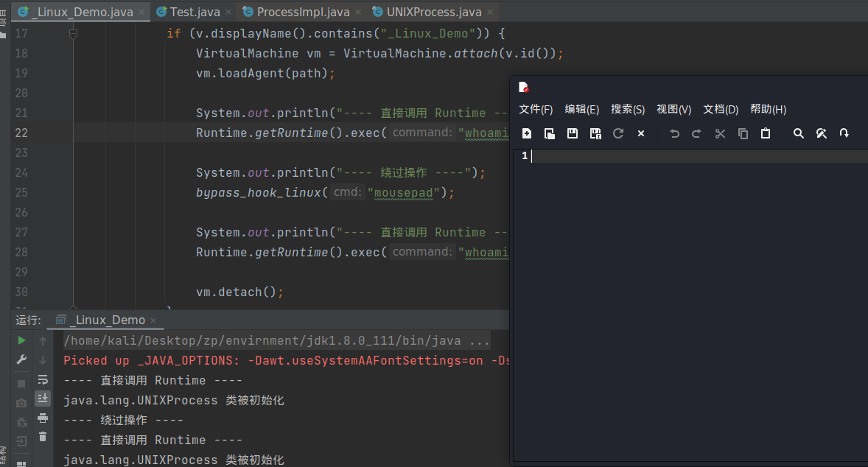
Task: Open find with the magnifier icon
Action: coord(798,133)
